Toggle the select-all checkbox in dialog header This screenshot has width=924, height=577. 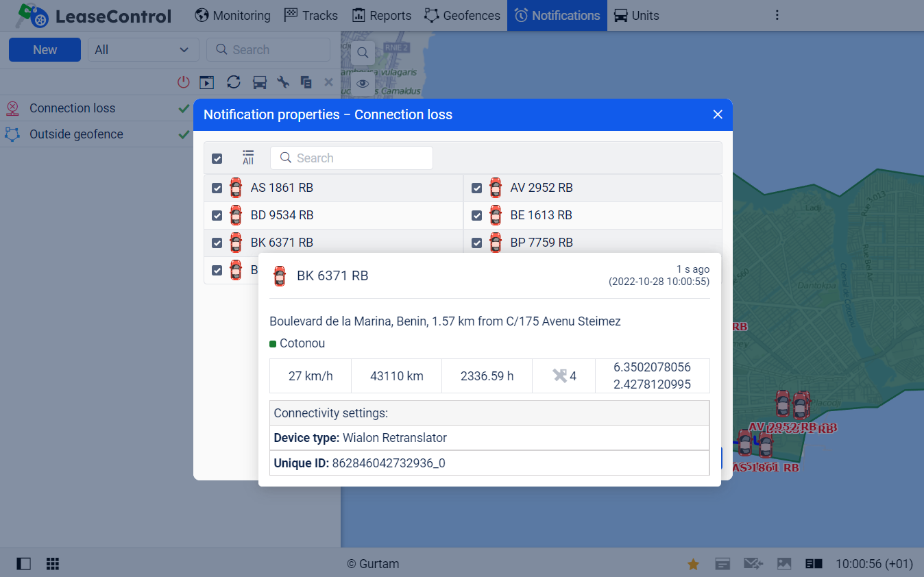point(217,158)
